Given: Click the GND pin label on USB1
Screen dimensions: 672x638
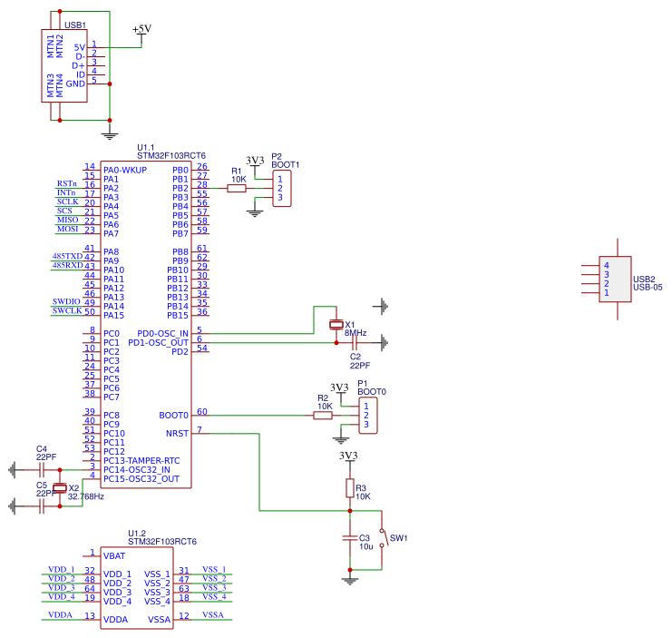Looking at the screenshot, I should (x=75, y=83).
